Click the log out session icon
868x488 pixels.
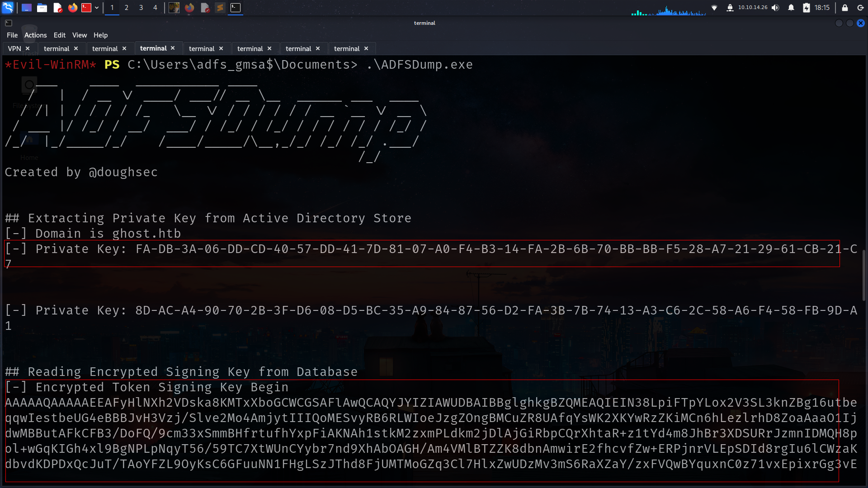(860, 8)
